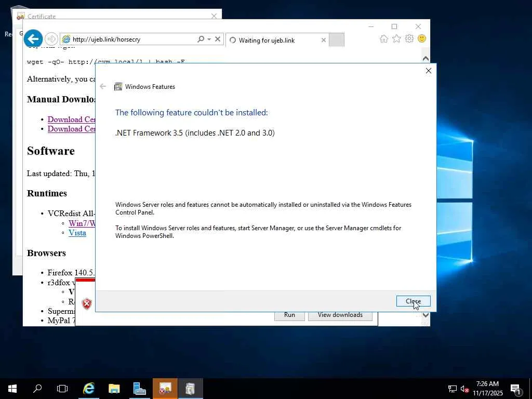Minimize the Internet Explorer window
532x399 pixels.
pyautogui.click(x=371, y=26)
